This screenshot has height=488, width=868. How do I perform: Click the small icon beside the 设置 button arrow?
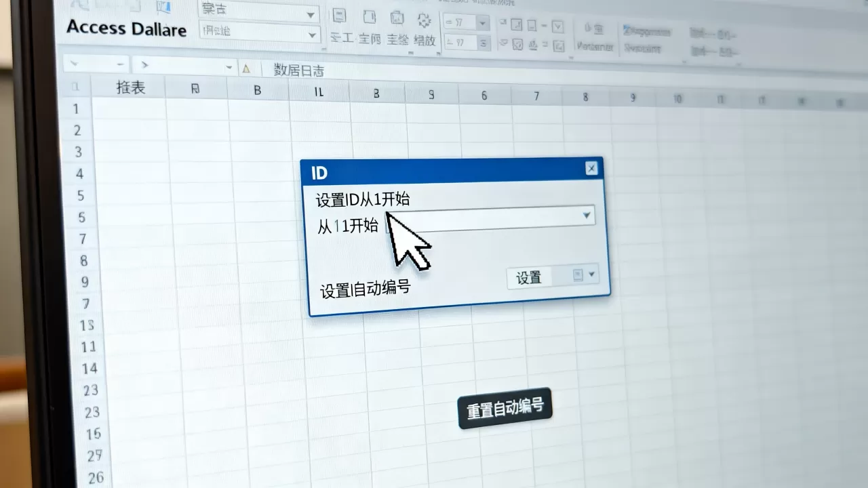pyautogui.click(x=578, y=274)
